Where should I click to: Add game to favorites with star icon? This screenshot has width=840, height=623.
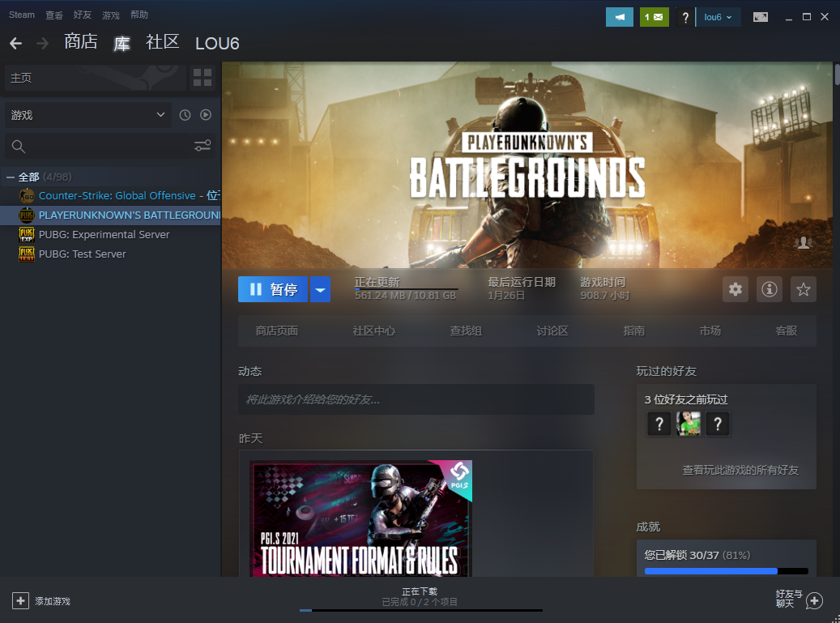point(803,289)
